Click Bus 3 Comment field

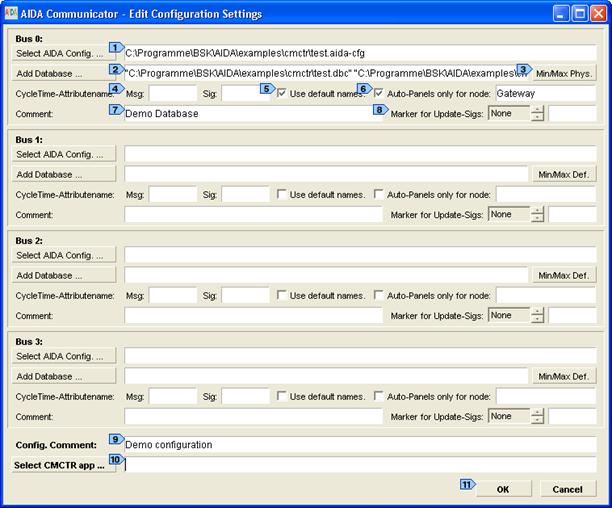[253, 417]
